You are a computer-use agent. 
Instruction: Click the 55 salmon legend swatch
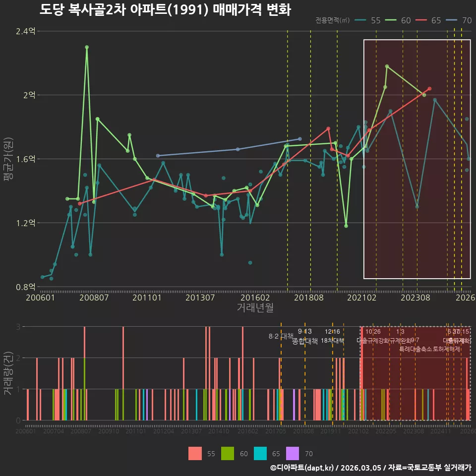(194, 454)
